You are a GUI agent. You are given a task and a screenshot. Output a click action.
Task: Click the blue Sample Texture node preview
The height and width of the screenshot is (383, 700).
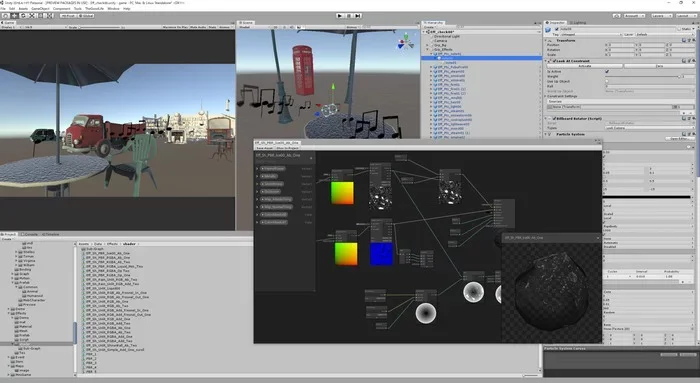[x=382, y=254]
